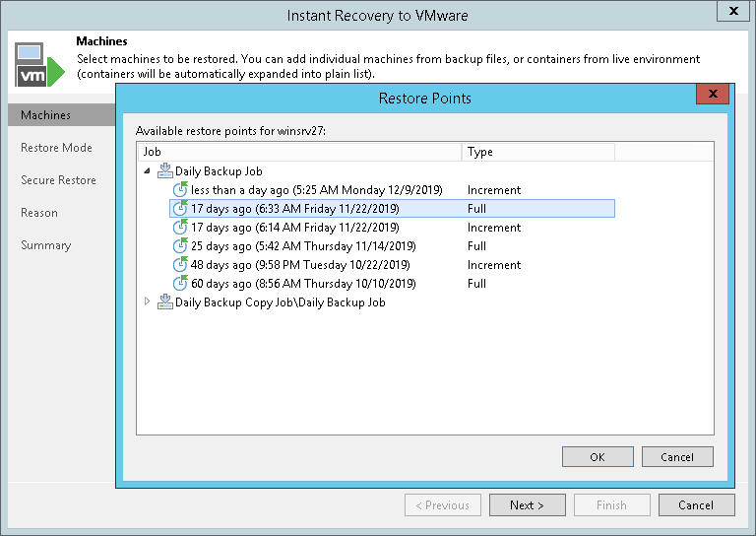This screenshot has height=536, width=756.
Task: Click restore point icon for 10/22/2019
Action: tap(180, 265)
